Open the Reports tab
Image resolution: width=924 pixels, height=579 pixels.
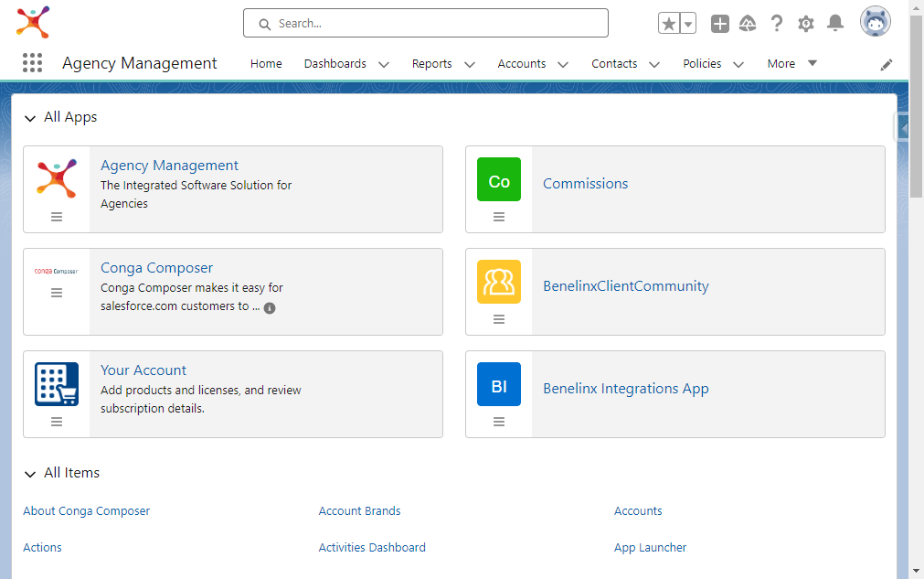point(431,64)
